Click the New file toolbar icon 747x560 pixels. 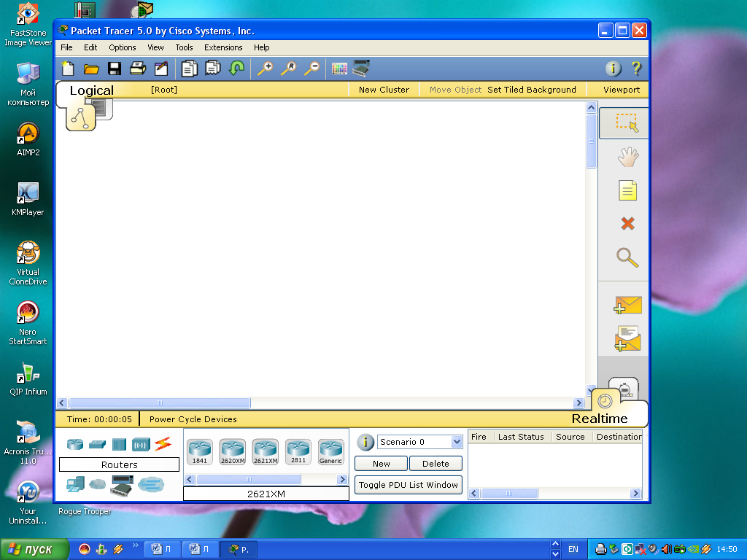click(68, 69)
